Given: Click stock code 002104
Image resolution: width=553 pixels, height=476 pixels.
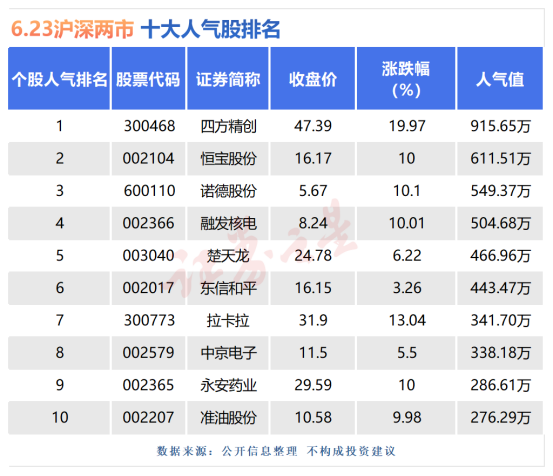Looking at the screenshot, I should point(148,158).
